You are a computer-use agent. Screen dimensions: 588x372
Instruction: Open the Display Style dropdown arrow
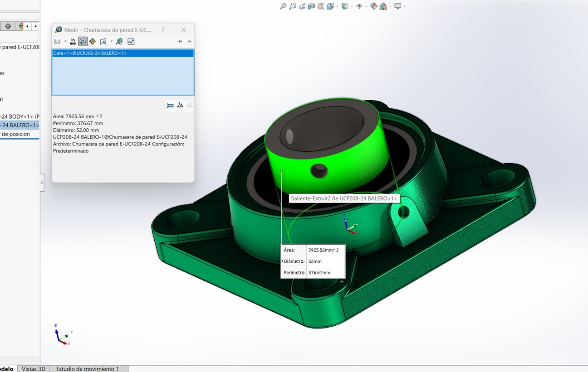[x=352, y=6]
